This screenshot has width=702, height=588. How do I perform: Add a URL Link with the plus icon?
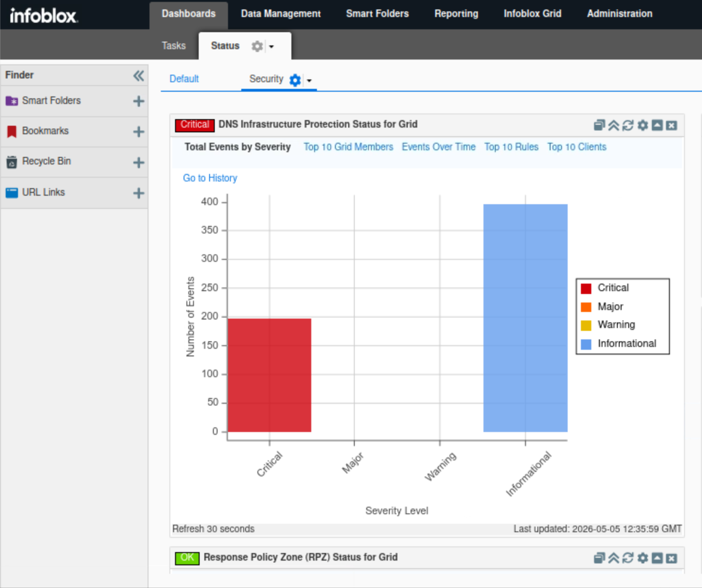(139, 193)
